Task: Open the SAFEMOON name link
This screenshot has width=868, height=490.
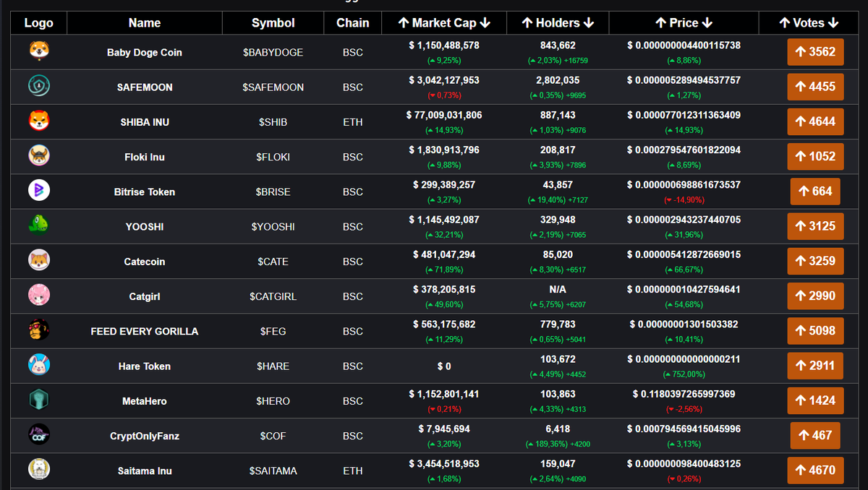Action: click(x=145, y=87)
